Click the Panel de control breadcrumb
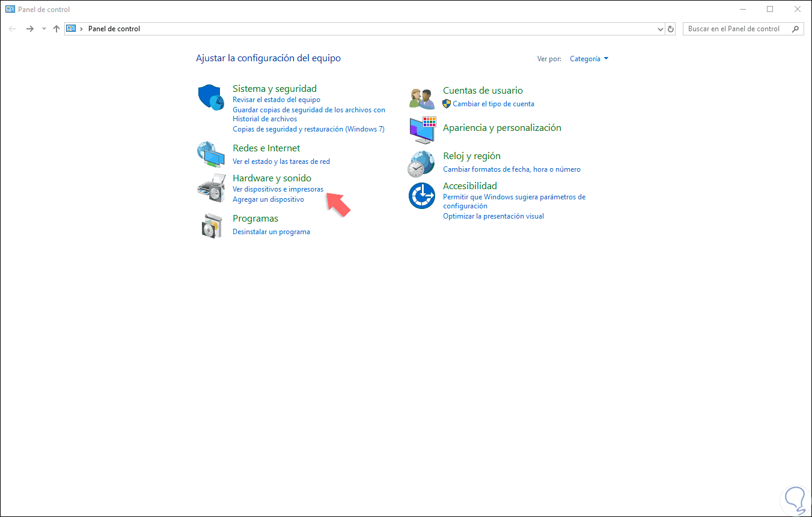This screenshot has width=812, height=517. click(x=114, y=29)
